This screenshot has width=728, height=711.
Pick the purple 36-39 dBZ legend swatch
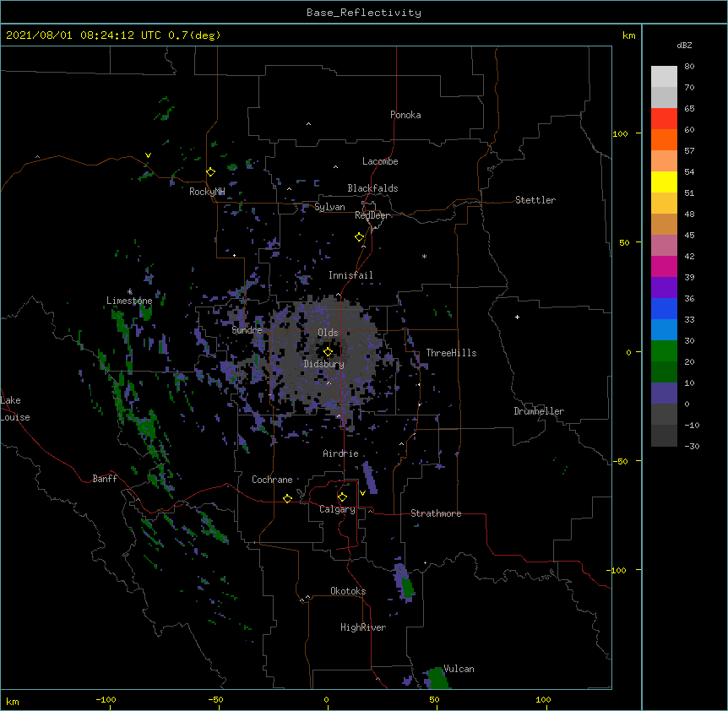[x=664, y=288]
